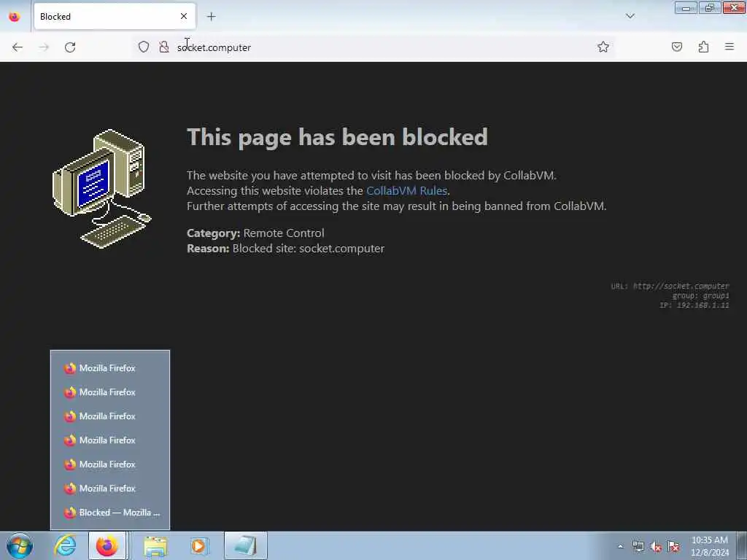Minimize the Firefox window
This screenshot has width=747, height=560.
pos(686,7)
